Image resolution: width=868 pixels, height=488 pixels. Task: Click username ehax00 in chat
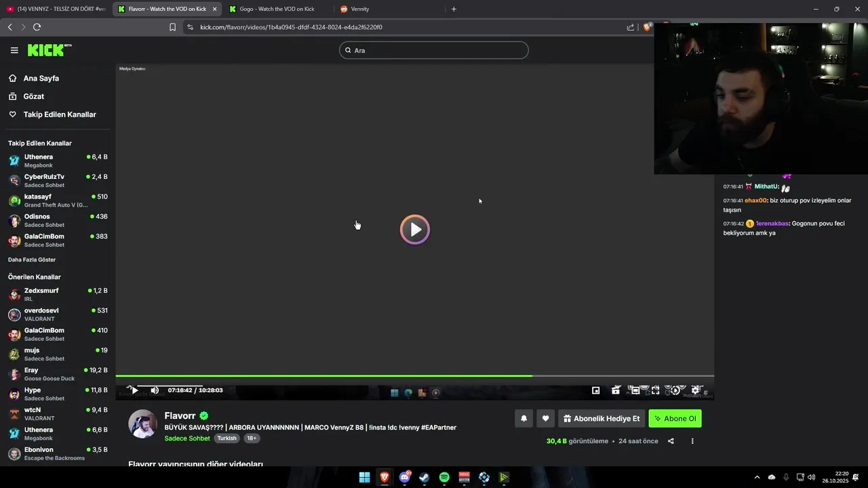click(x=755, y=201)
